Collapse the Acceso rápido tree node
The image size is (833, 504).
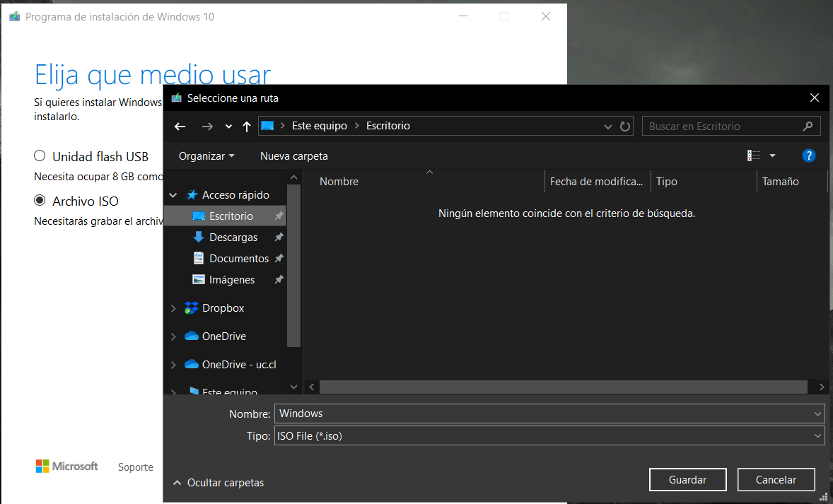[173, 195]
